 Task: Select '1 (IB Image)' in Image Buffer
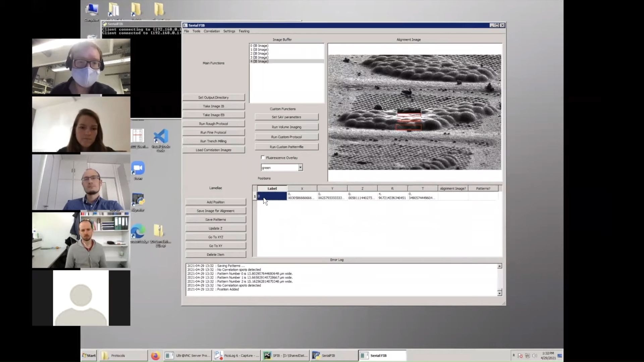click(287, 50)
